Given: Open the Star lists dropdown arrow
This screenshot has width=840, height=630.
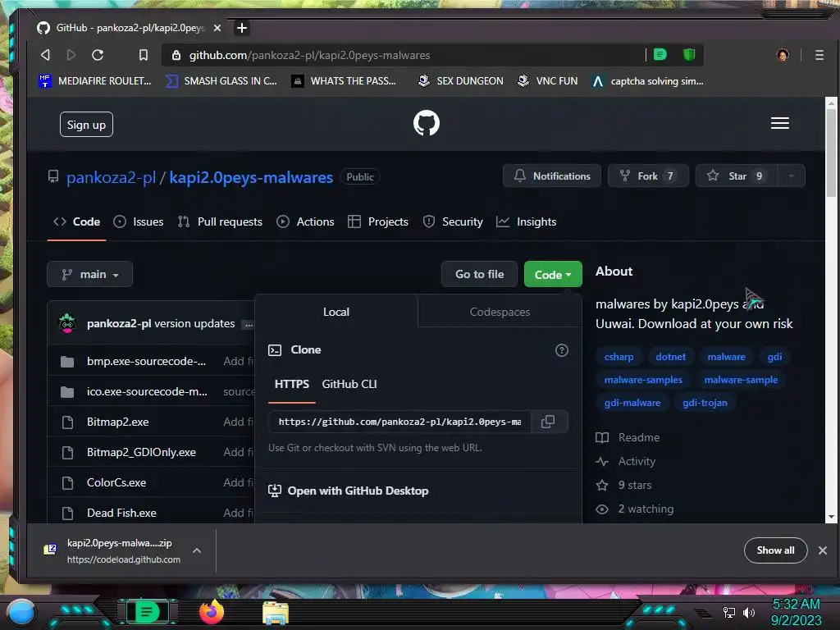Looking at the screenshot, I should (x=792, y=176).
